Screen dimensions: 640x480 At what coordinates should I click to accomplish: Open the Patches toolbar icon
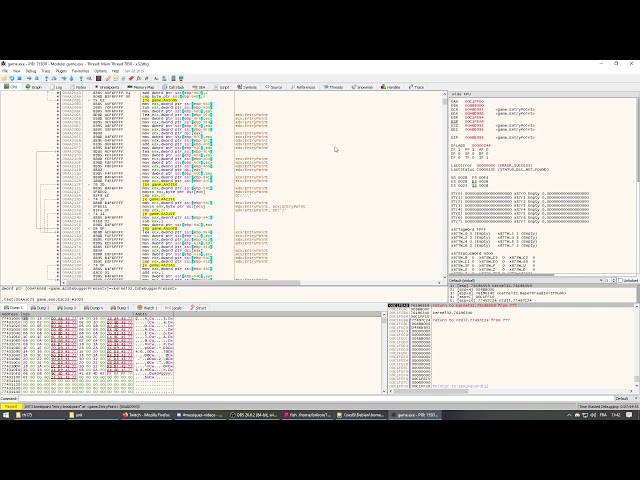(x=108, y=78)
